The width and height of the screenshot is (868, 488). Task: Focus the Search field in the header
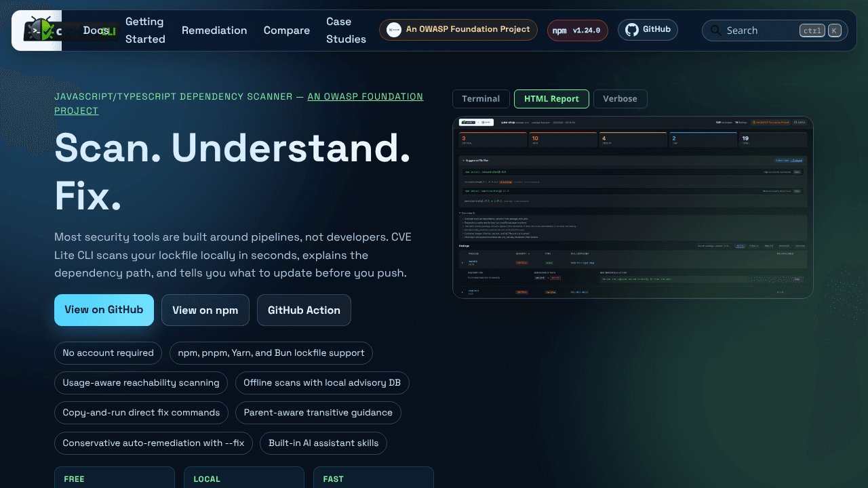(774, 30)
